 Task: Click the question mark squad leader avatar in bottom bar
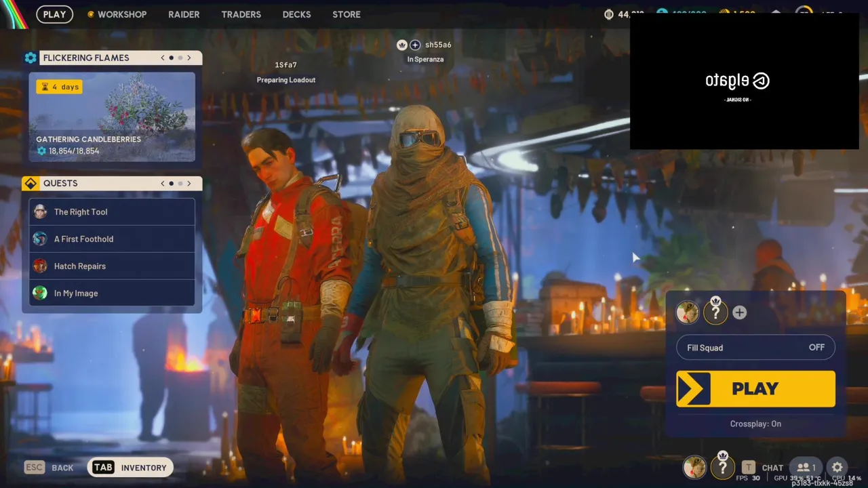click(x=723, y=466)
